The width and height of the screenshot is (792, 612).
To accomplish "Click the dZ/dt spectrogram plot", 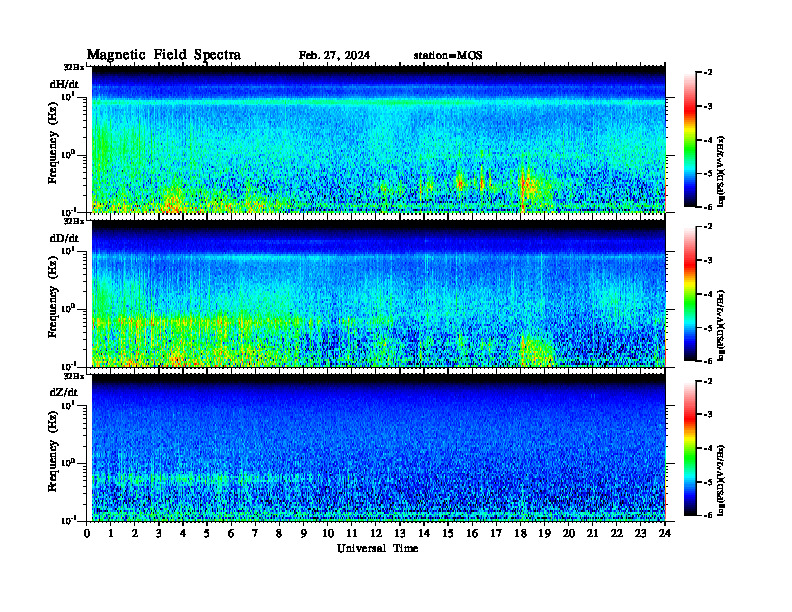I will pyautogui.click(x=378, y=447).
